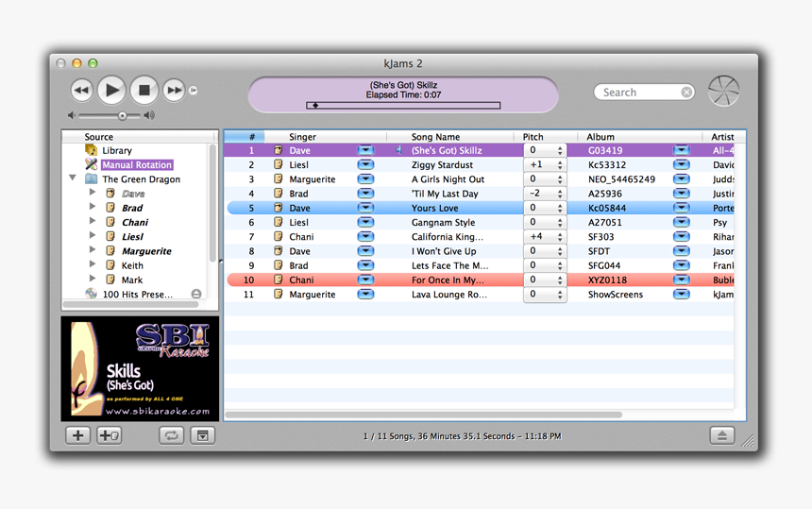Click singer icon in row 7 Chani

click(279, 237)
